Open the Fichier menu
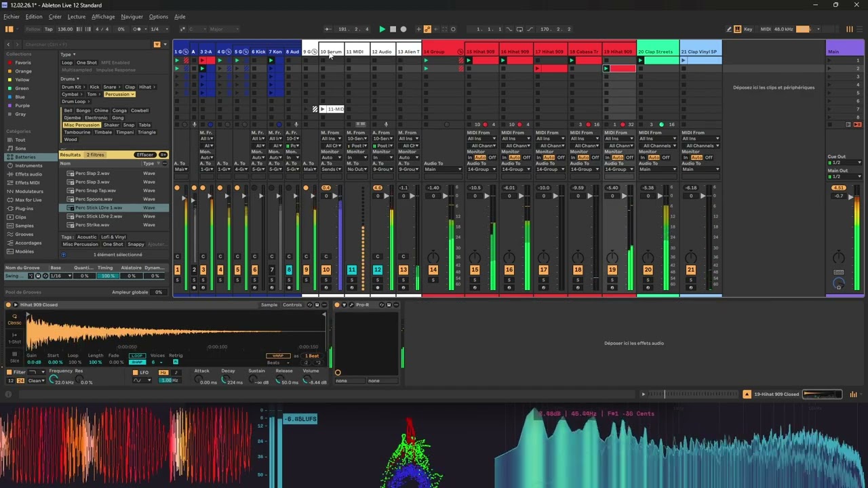The height and width of the screenshot is (488, 868). pos(12,17)
